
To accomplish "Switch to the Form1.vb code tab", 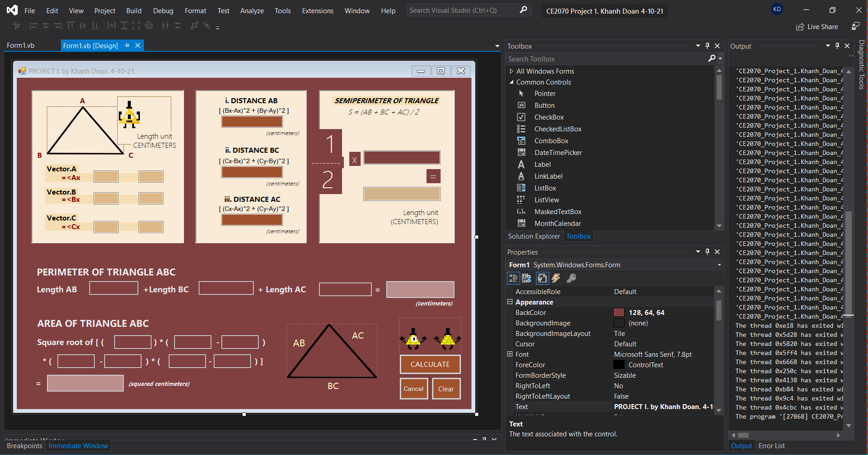I will click(21, 45).
